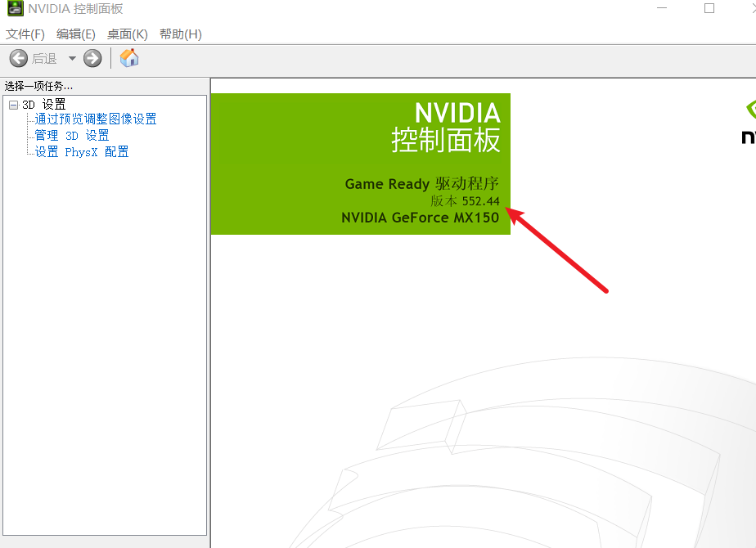Click the NVIDIA app icon in title bar
This screenshot has width=756, height=548.
[x=15, y=9]
